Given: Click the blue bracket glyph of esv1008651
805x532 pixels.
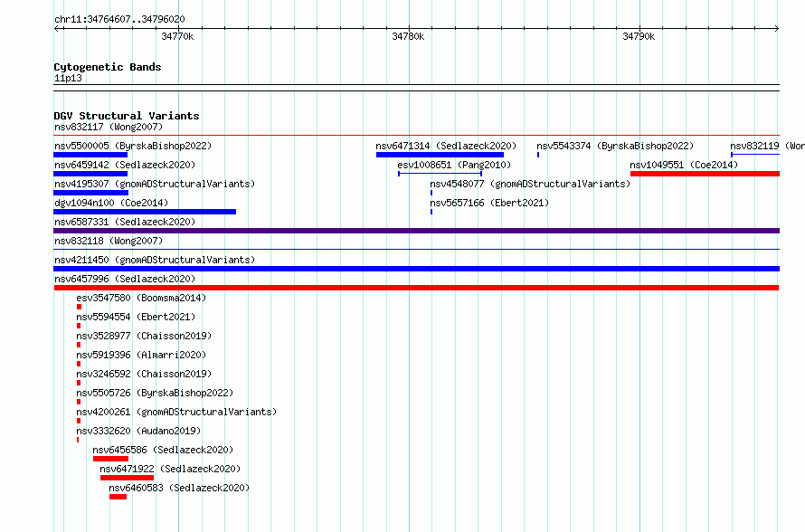Looking at the screenshot, I should (440, 174).
